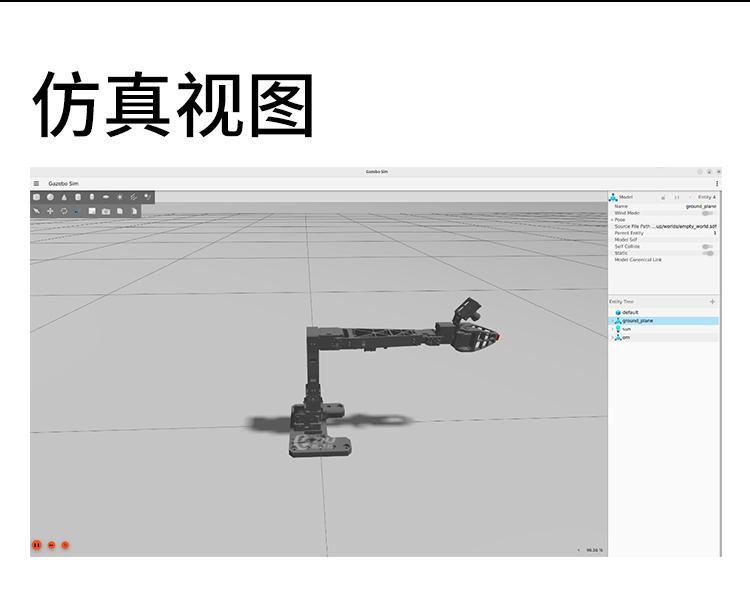
Task: Click the screenshot camera icon
Action: coord(106,211)
